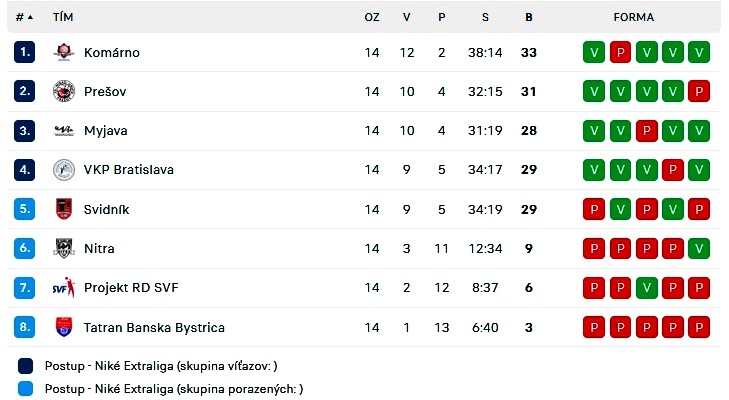
Task: Click the Projekt RD SVF logo
Action: click(64, 287)
